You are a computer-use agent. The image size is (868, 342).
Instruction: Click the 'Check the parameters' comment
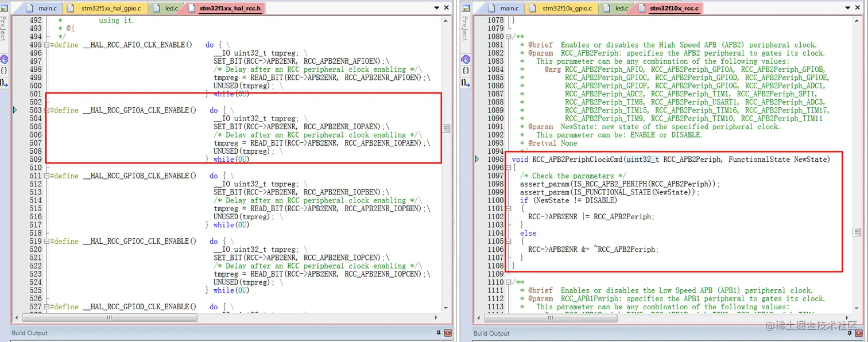coord(573,176)
